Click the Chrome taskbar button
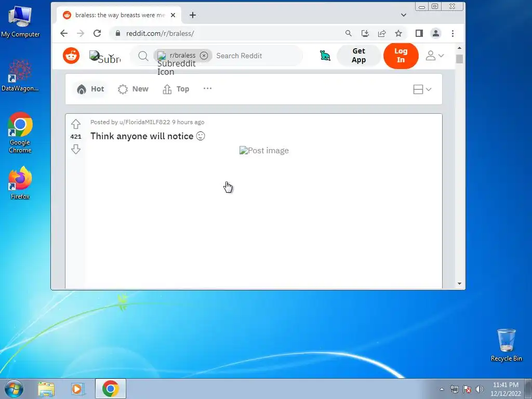532x399 pixels. [x=110, y=389]
